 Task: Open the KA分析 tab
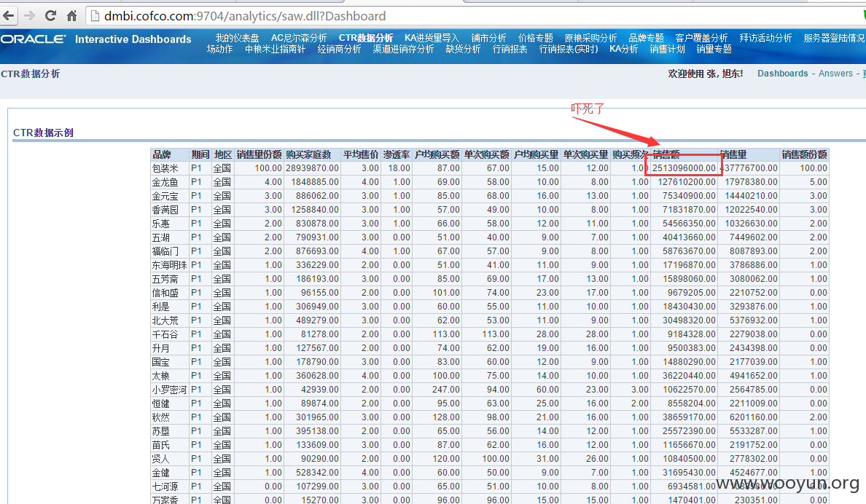[623, 49]
